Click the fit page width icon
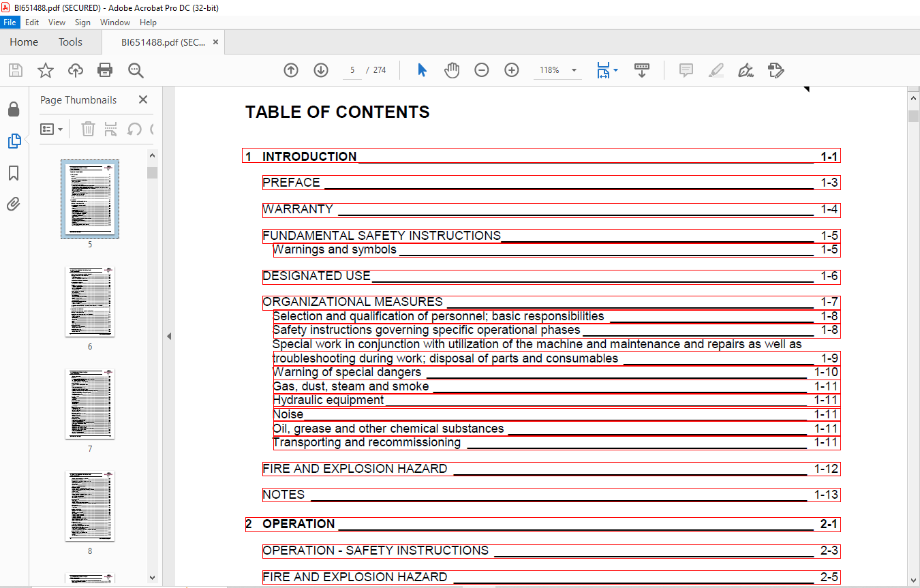Screen dimensions: 920x588 (x=604, y=70)
